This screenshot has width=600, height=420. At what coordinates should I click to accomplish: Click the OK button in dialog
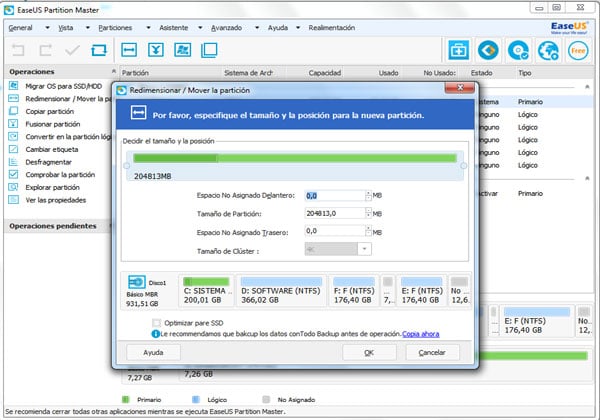click(369, 352)
